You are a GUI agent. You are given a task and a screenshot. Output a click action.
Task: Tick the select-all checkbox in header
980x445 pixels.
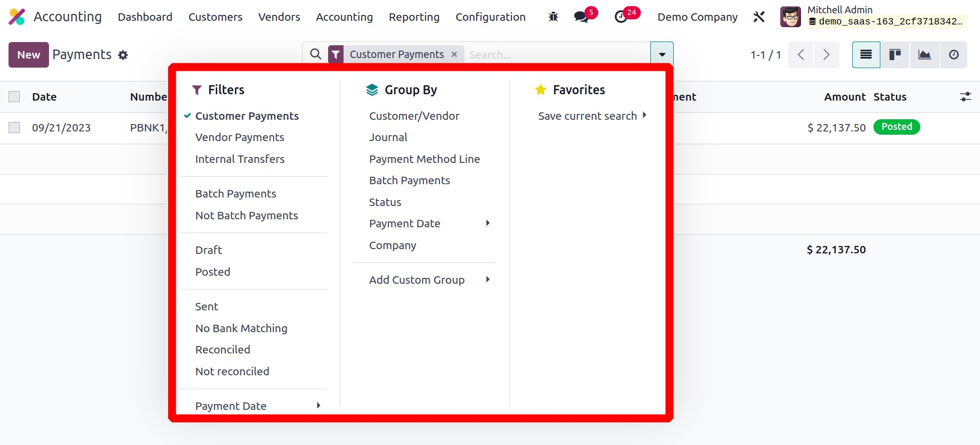[14, 97]
